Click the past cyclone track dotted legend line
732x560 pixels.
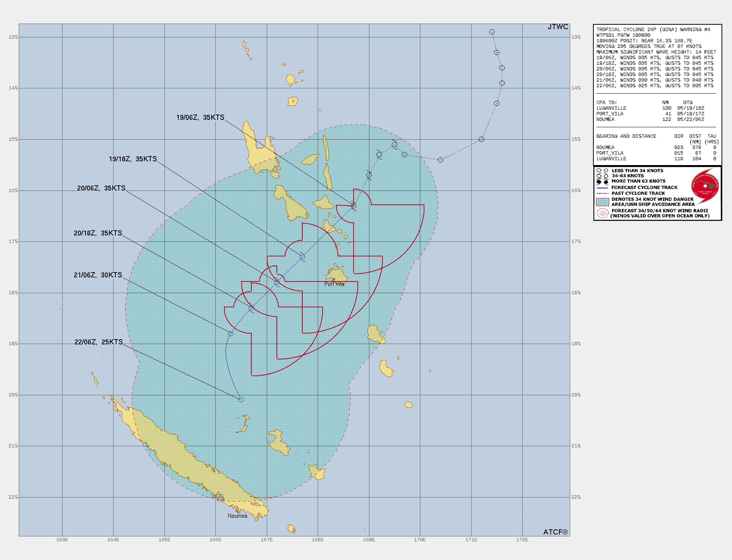(x=602, y=194)
